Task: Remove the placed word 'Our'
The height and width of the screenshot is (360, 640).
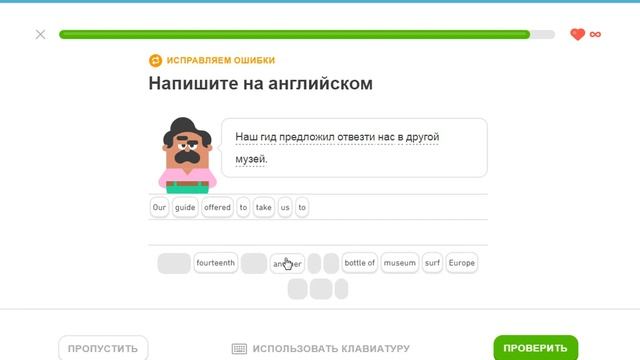Action: tap(159, 207)
